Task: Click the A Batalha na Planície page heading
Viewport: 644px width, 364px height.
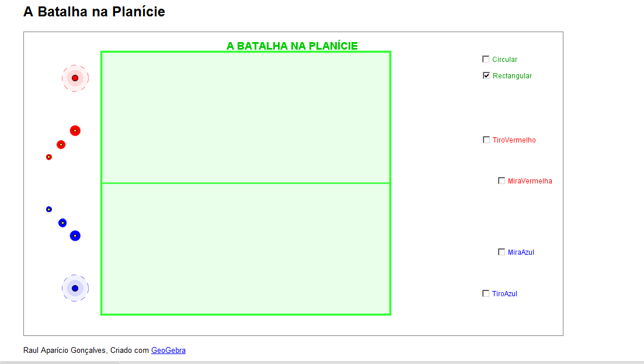Action: [x=94, y=12]
